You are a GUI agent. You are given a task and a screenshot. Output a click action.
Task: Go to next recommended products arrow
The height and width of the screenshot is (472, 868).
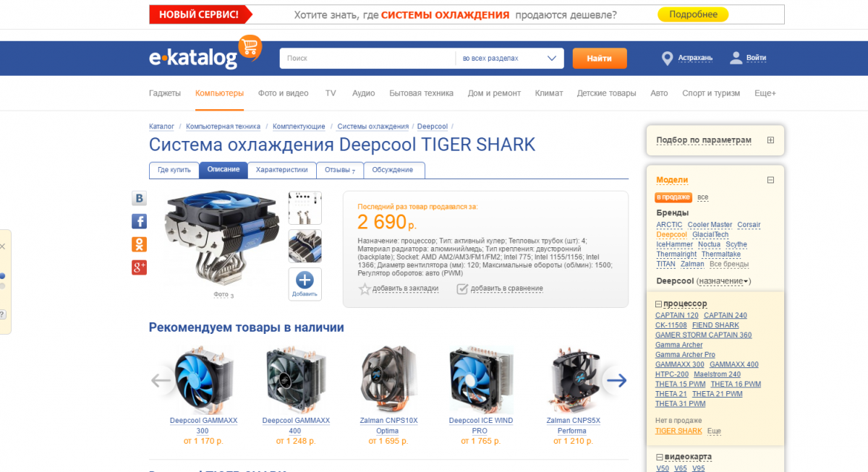coord(616,379)
